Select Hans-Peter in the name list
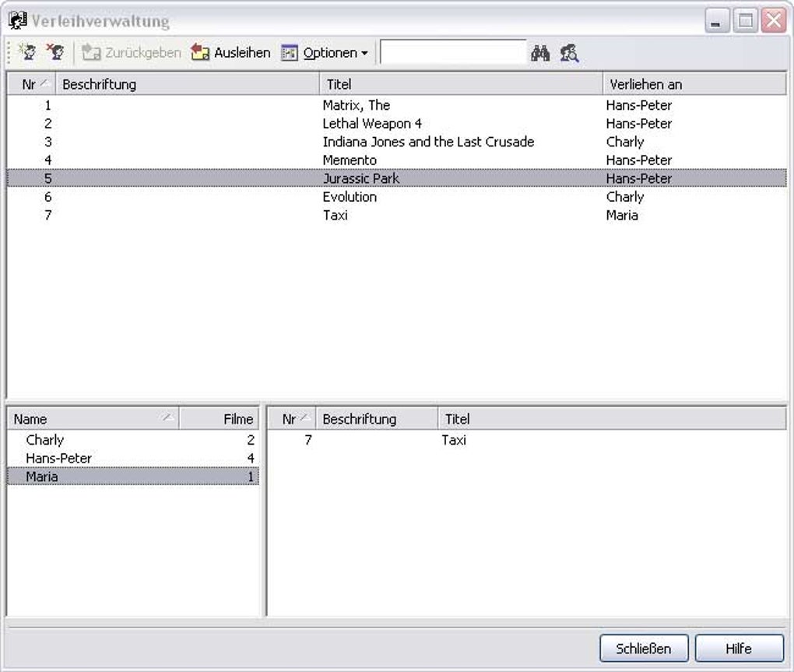The image size is (794, 672). 133,458
